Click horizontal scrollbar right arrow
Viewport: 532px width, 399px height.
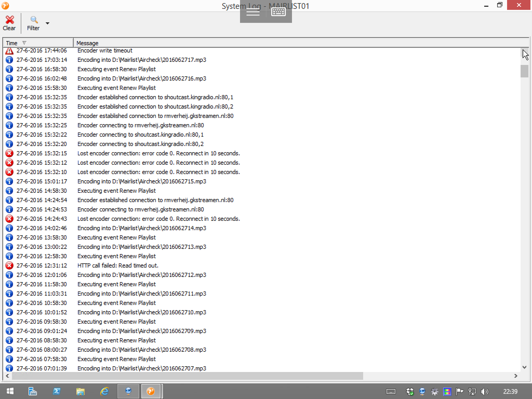click(x=516, y=376)
